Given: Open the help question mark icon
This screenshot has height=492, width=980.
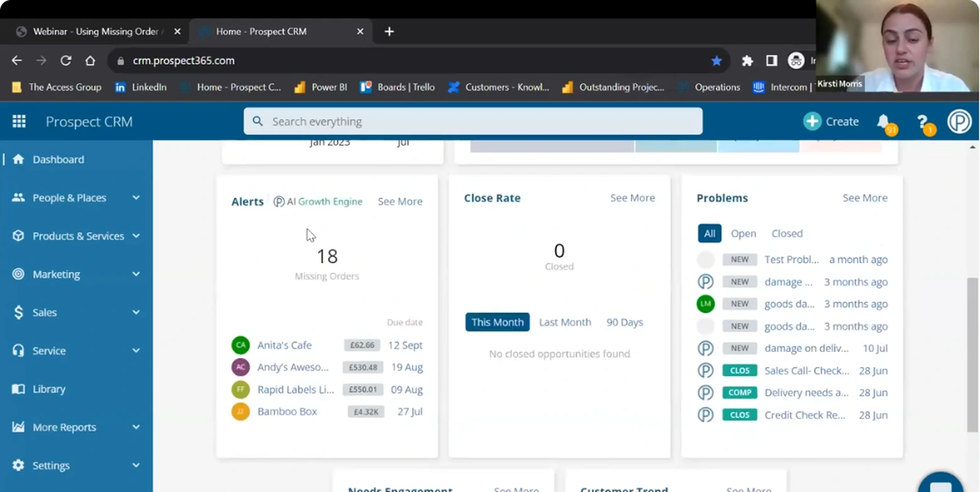Looking at the screenshot, I should point(923,123).
